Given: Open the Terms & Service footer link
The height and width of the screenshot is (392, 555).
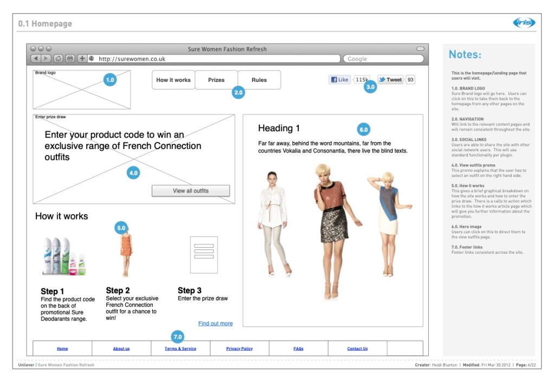Looking at the screenshot, I should (180, 349).
